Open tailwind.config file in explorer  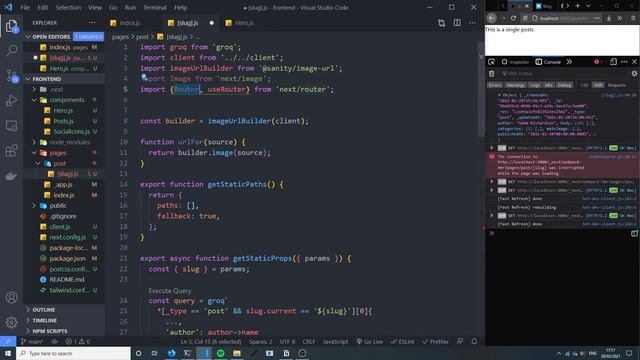point(69,290)
